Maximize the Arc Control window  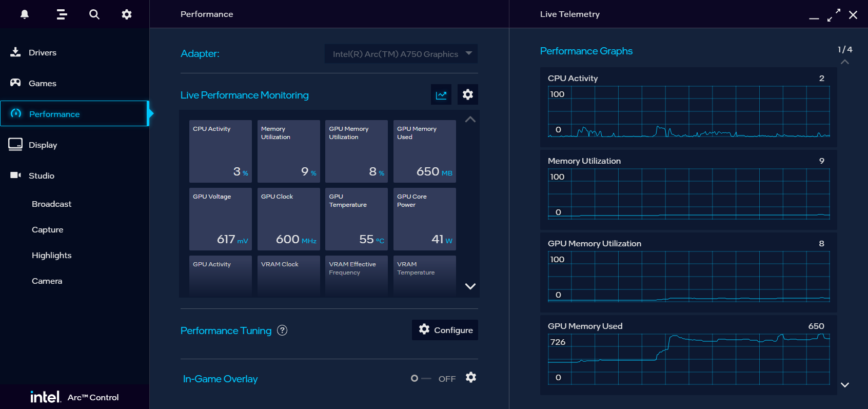tap(834, 15)
